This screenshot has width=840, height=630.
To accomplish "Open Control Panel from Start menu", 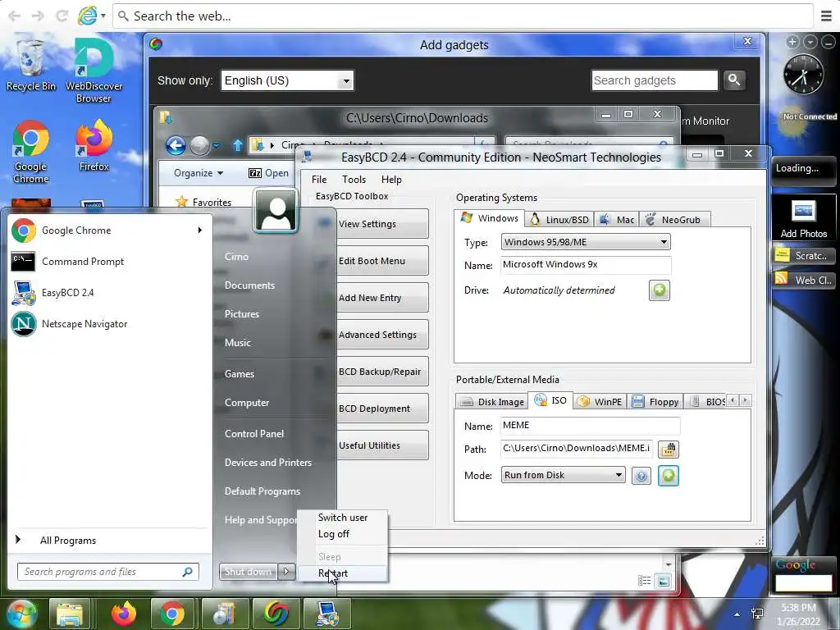I will coord(254,433).
